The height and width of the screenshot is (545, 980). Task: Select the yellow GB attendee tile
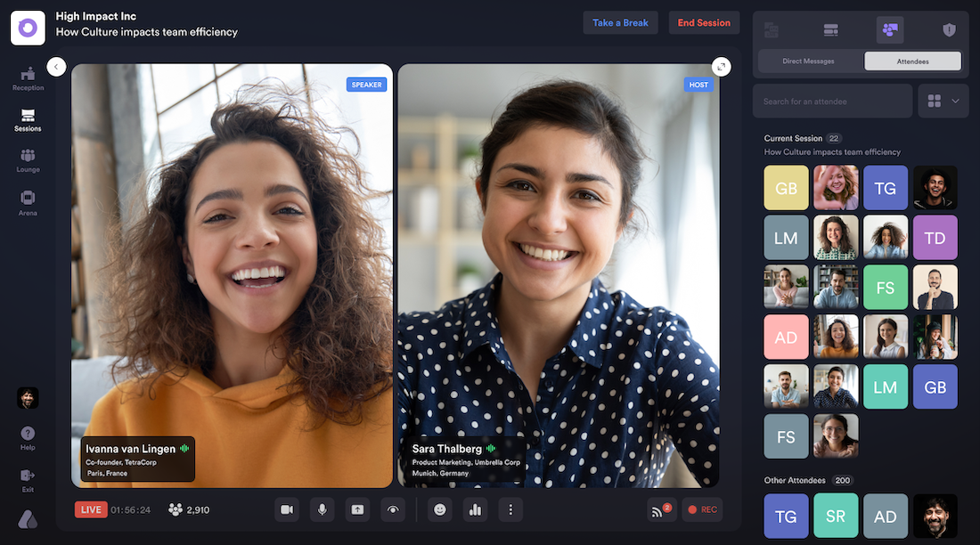[787, 188]
